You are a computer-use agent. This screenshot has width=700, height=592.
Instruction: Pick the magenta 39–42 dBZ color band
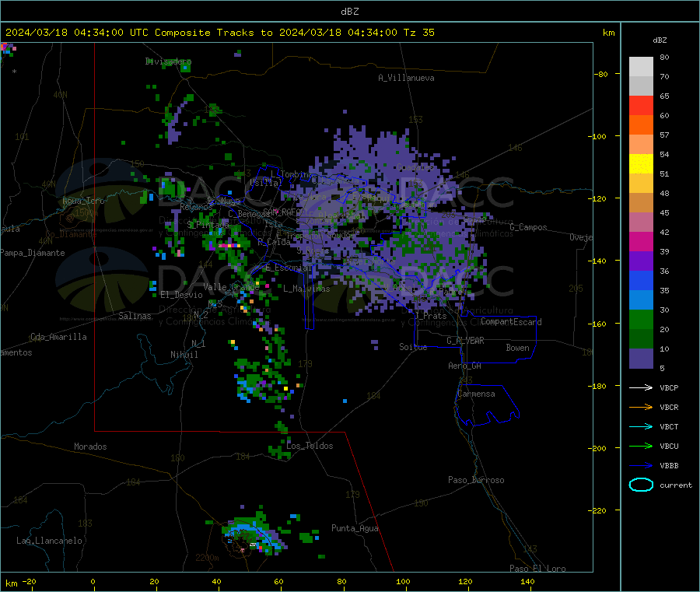coord(641,241)
